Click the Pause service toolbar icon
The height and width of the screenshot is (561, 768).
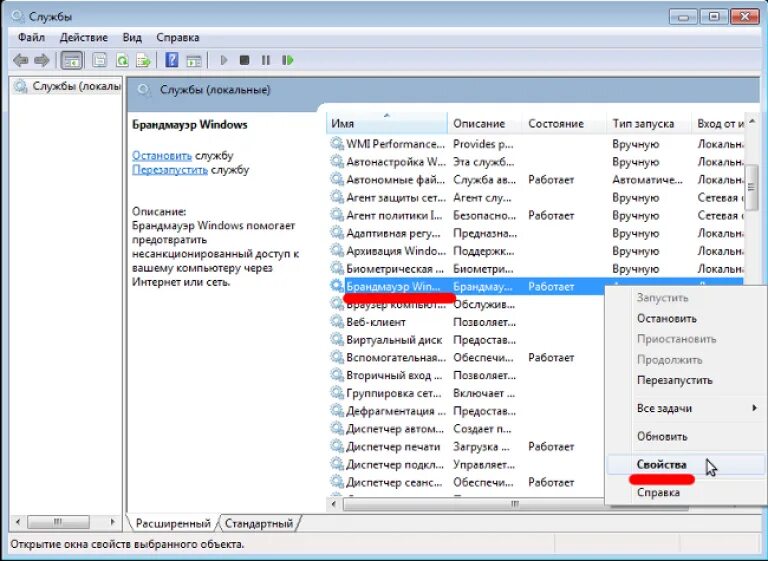pyautogui.click(x=265, y=60)
